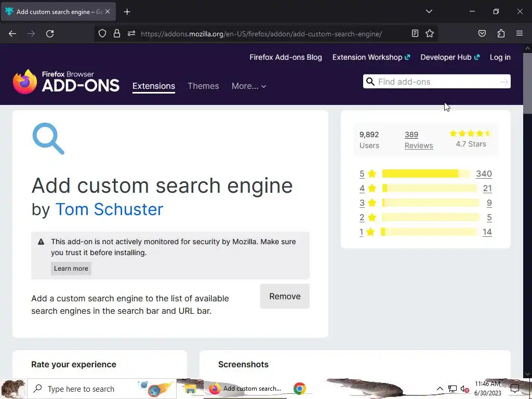The height and width of the screenshot is (399, 532).
Task: Remove the add-on with the Remove button
Action: (x=285, y=296)
